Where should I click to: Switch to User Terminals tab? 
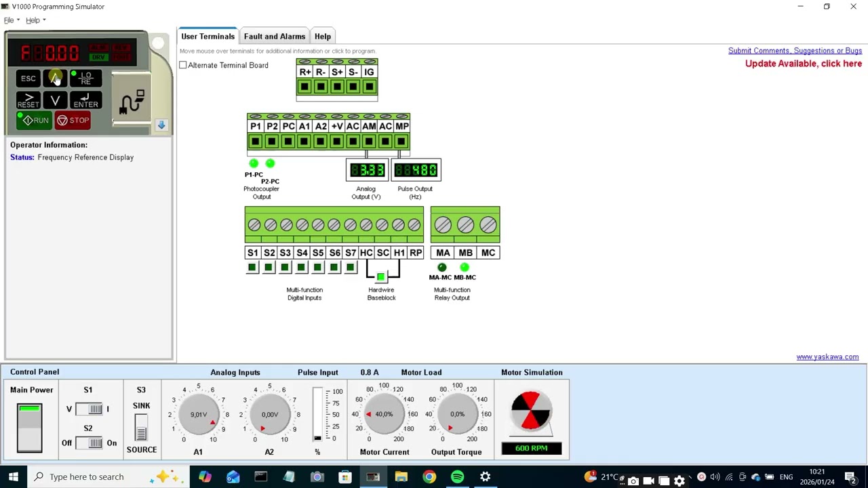[x=208, y=36]
